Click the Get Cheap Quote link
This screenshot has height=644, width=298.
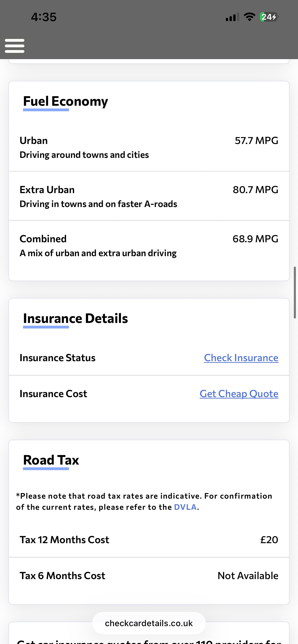coord(239,394)
